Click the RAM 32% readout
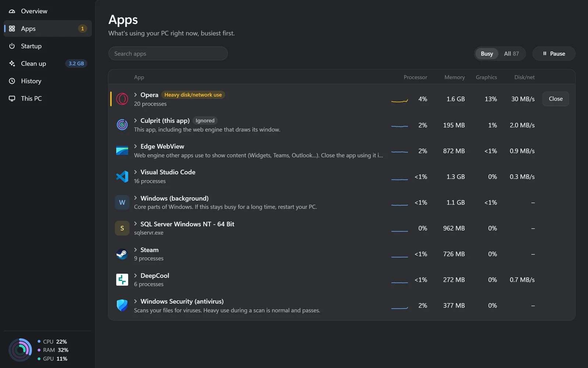The width and height of the screenshot is (588, 368). [53, 350]
